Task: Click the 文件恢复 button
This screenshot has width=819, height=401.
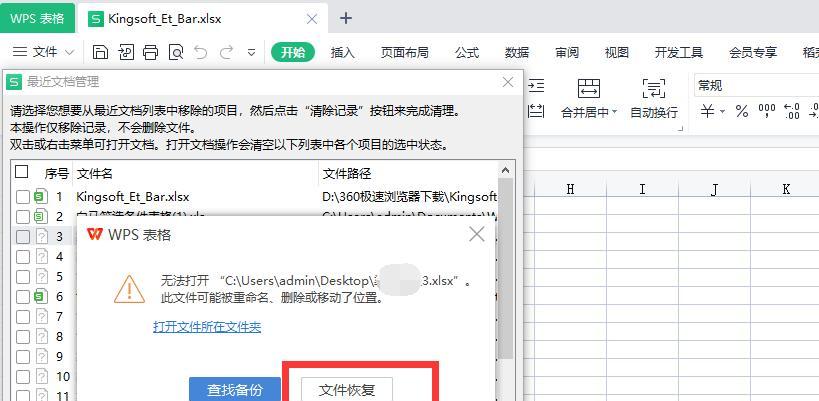Action: (x=347, y=389)
